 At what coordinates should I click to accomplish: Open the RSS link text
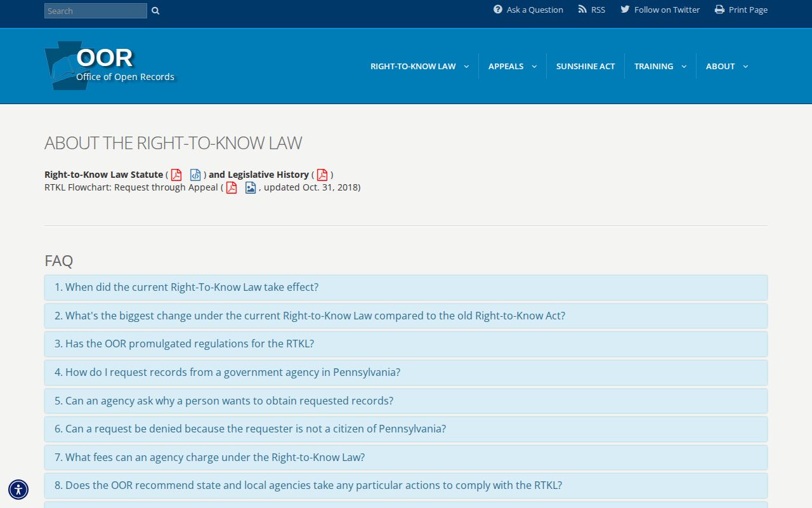pyautogui.click(x=598, y=10)
